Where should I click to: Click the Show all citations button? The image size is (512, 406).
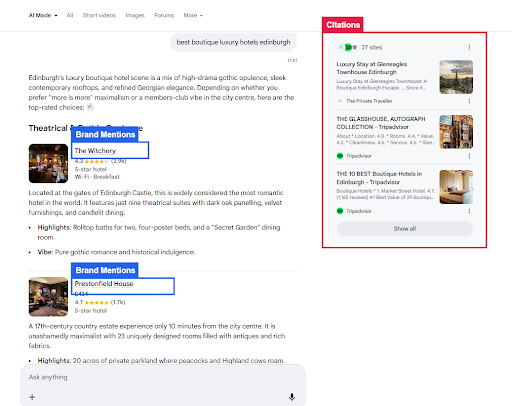pos(405,229)
